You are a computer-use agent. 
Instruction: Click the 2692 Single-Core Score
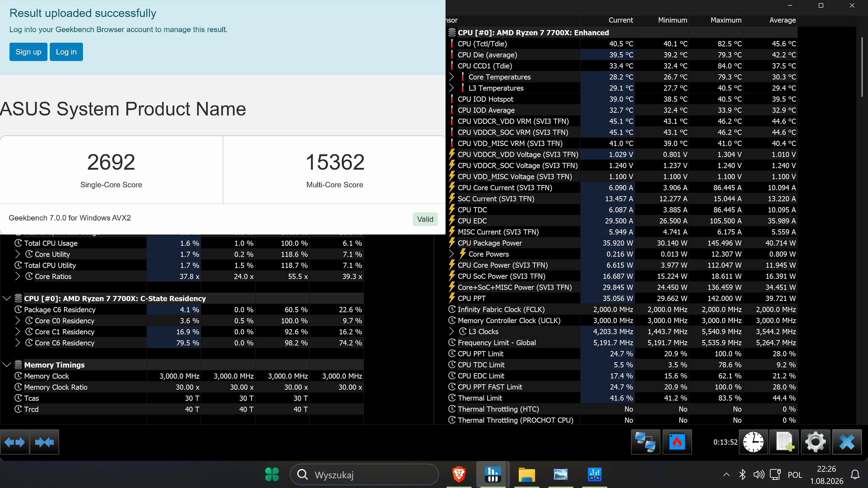[111, 162]
